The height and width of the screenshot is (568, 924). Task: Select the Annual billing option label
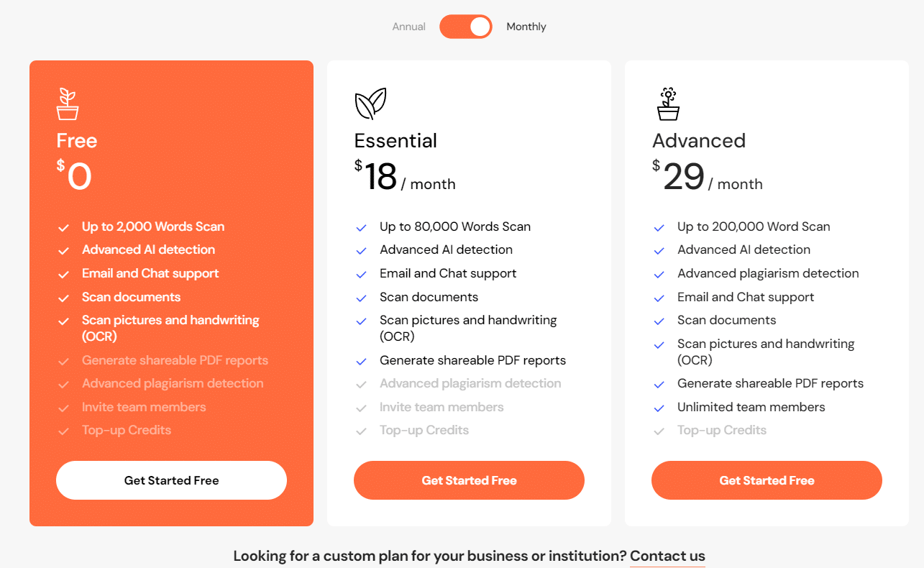point(408,27)
